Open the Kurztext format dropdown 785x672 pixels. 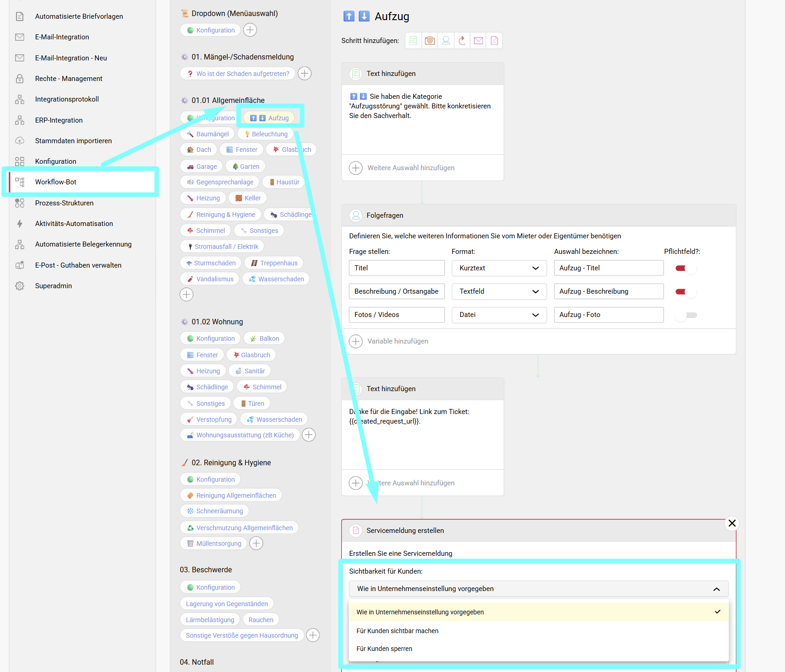pos(499,268)
